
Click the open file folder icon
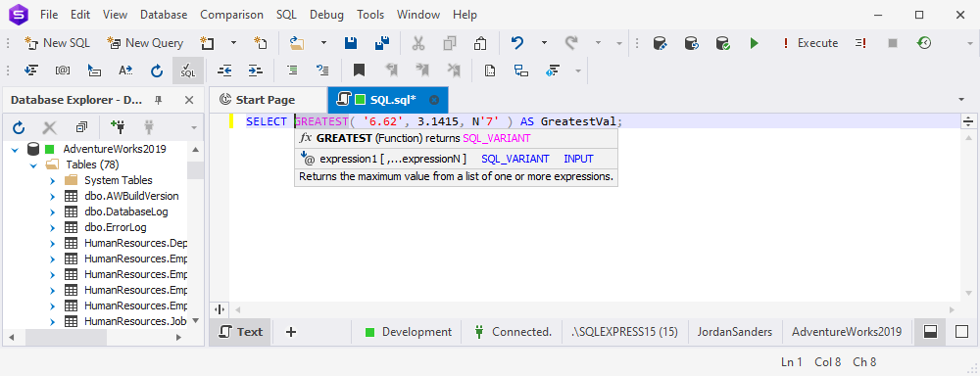(x=297, y=43)
